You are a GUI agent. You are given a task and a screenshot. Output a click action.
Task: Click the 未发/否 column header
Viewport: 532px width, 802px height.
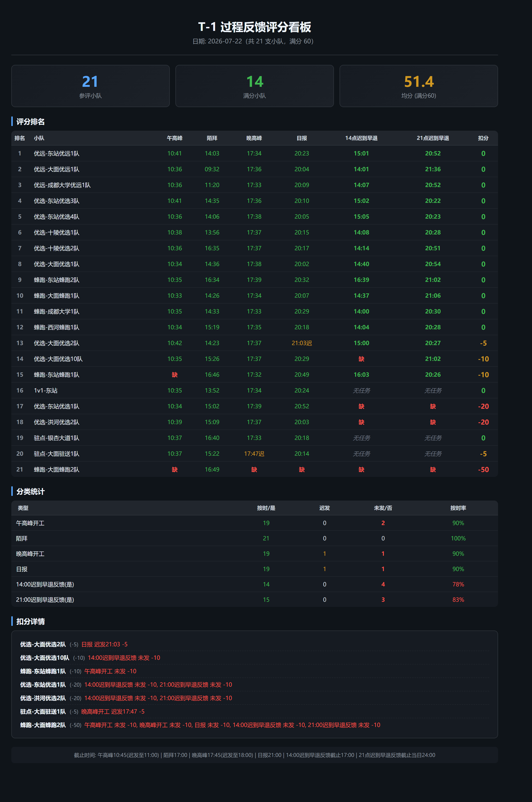click(x=383, y=508)
